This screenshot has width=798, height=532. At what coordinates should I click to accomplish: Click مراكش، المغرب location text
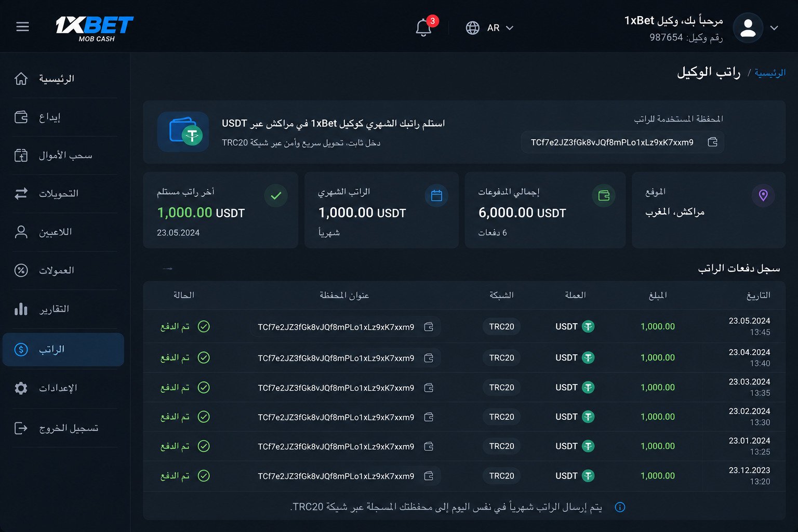tap(675, 212)
